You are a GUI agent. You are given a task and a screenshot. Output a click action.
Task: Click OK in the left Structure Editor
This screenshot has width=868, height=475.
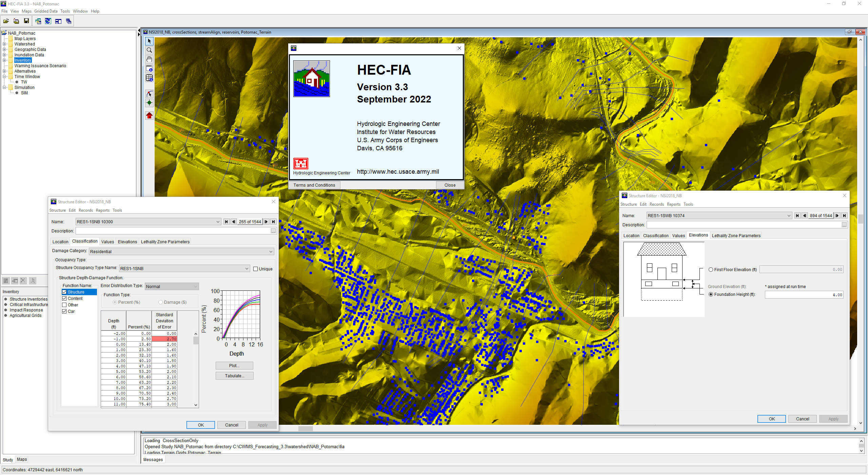point(201,425)
